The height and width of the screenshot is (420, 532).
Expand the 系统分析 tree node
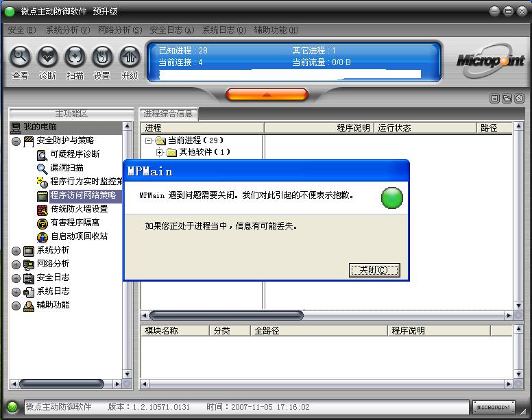(16, 251)
